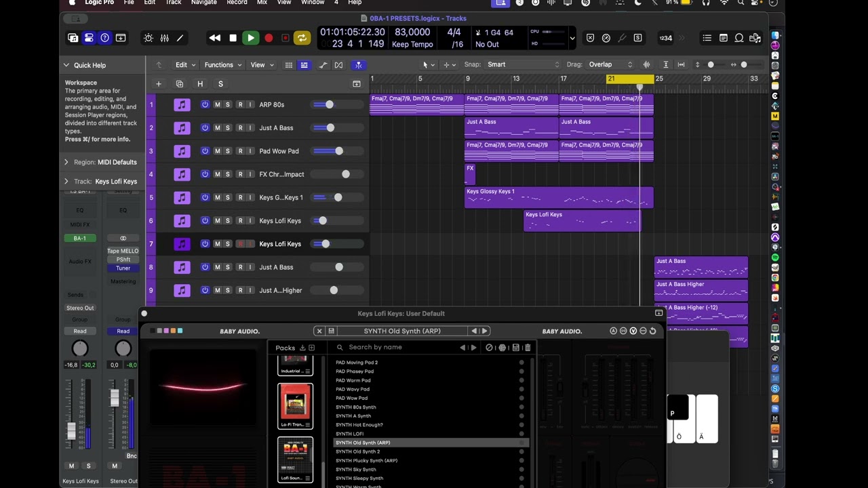Open the LCD display mode dropdown arrow
This screenshot has height=488, width=868.
coord(572,38)
